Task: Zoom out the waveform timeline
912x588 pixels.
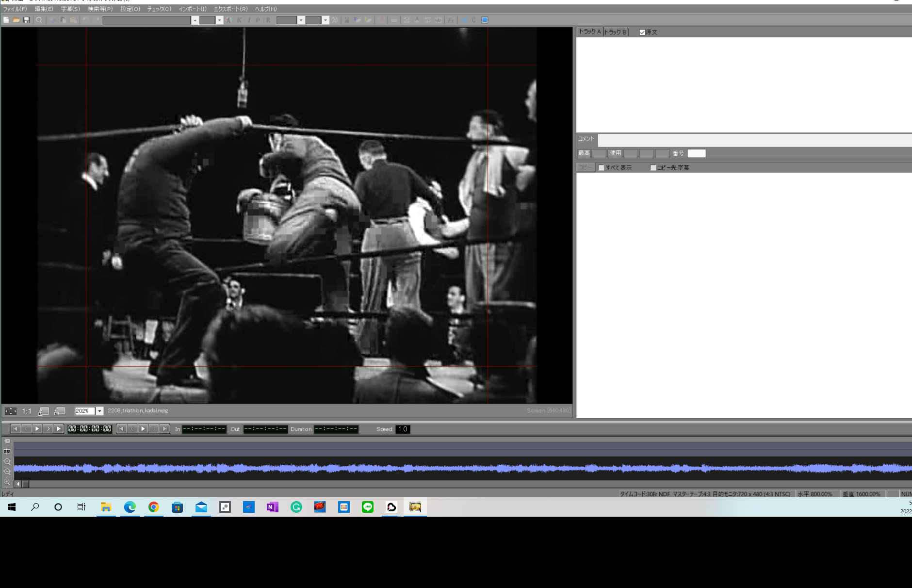Action: (7, 472)
